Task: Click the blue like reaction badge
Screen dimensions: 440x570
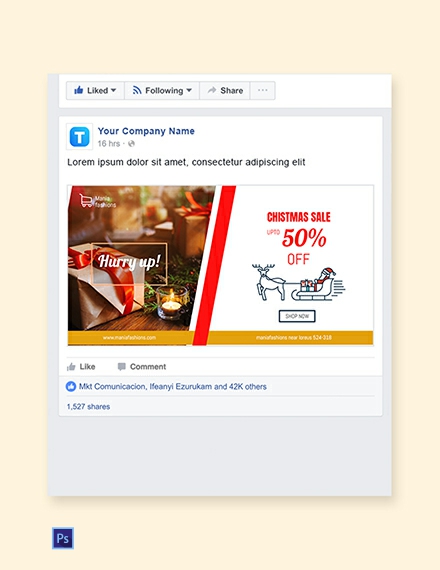Action: tap(71, 386)
